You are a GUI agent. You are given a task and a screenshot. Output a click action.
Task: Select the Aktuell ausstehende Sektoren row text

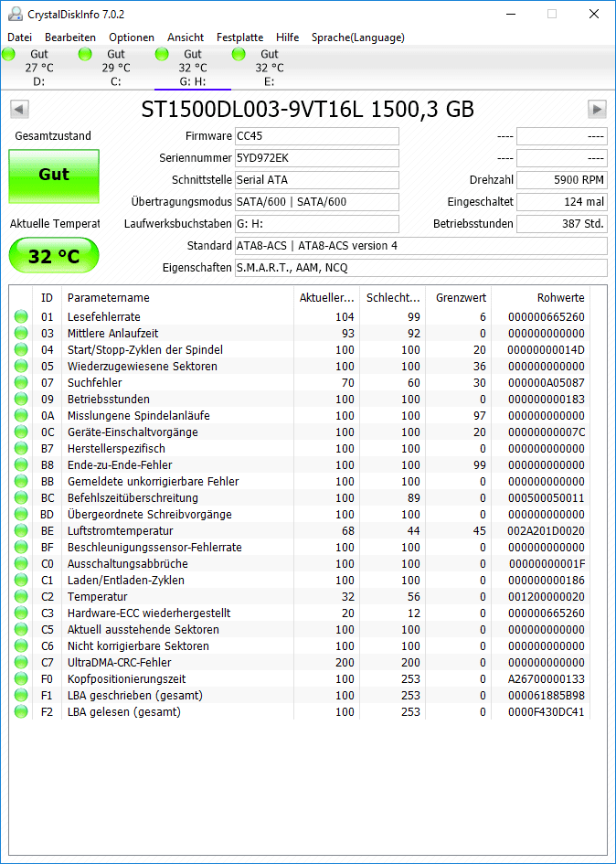pyautogui.click(x=143, y=629)
